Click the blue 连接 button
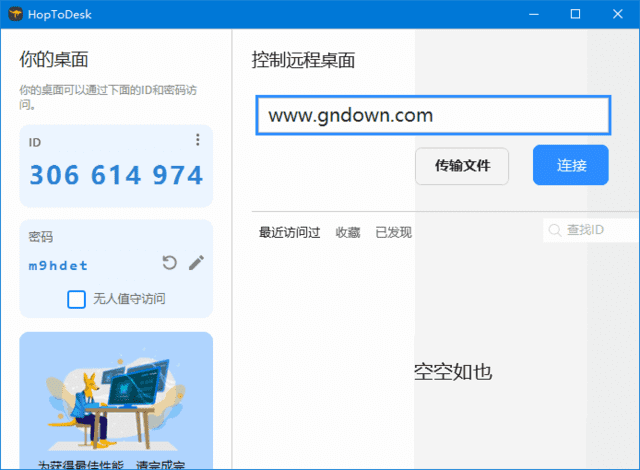This screenshot has height=470, width=640. pos(571,165)
